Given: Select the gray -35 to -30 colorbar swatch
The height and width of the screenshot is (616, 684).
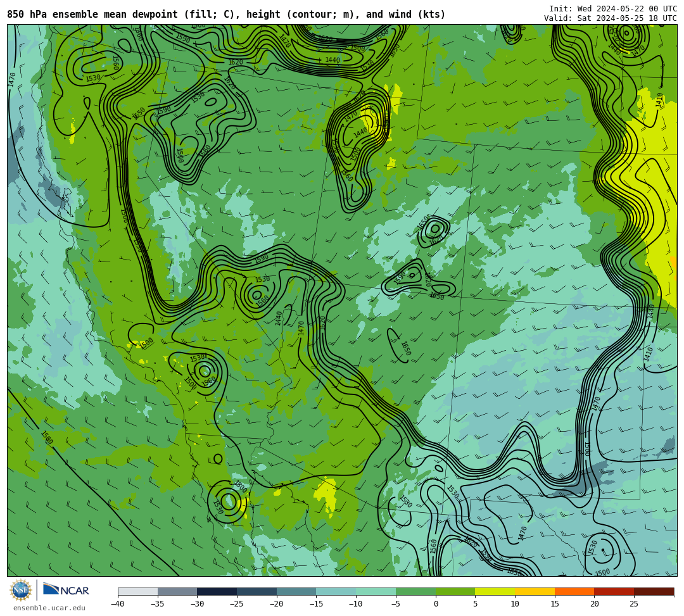Looking at the screenshot, I should point(177,591).
